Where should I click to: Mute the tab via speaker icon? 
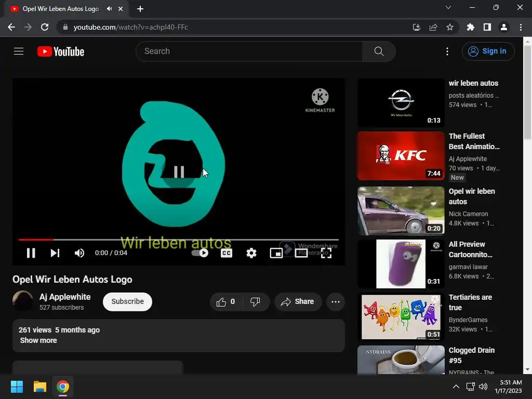click(109, 9)
